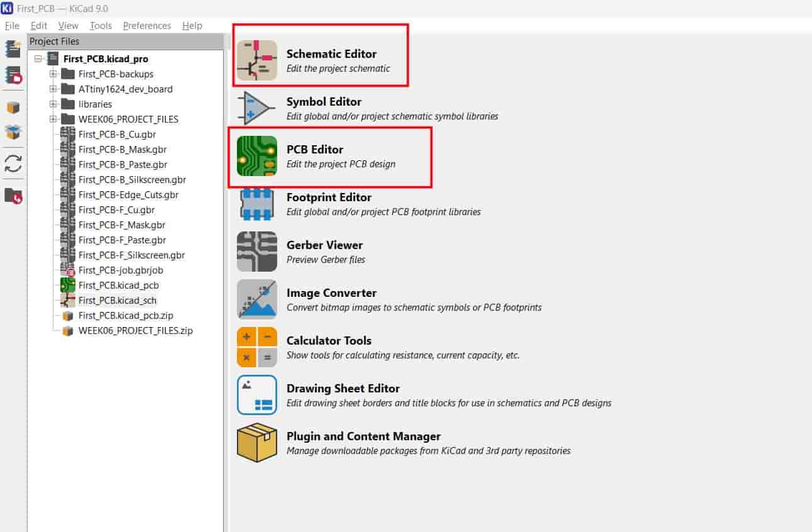Viewport: 812px width, 532px height.
Task: Launch the Calculator Tools icon
Action: (x=256, y=347)
